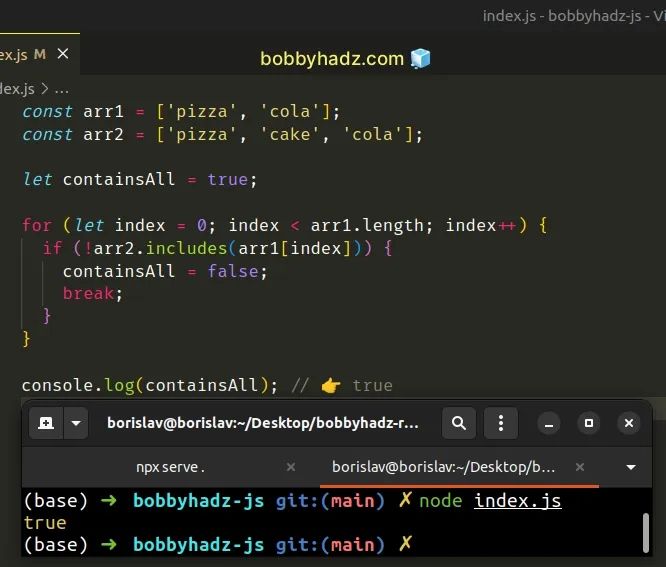Expand terminal tab list dropdown arrow

pos(631,467)
